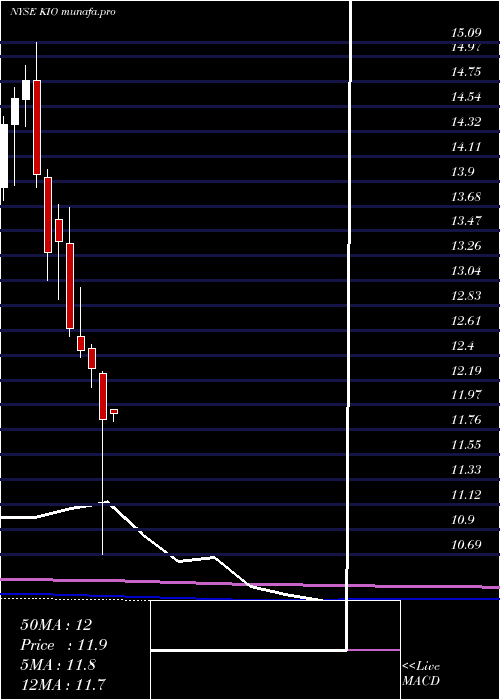The image size is (500, 700).
Task: Click the 12.61 price axis label
Action: (x=466, y=321)
